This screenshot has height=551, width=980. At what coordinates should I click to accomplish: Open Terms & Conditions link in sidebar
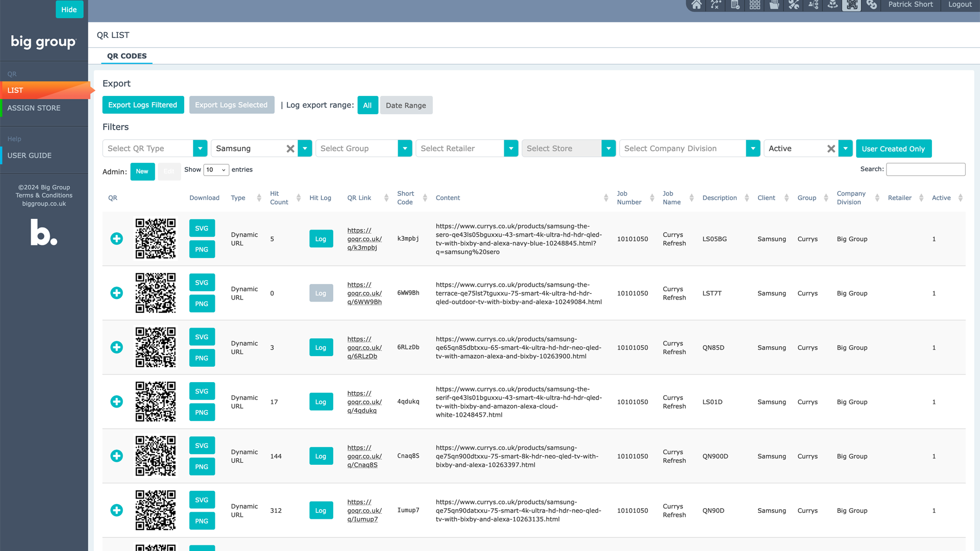pyautogui.click(x=44, y=195)
